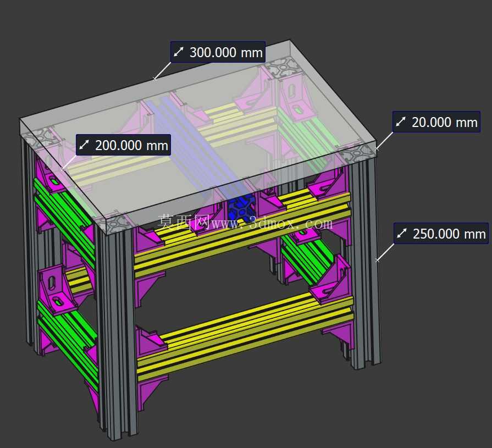Image resolution: width=492 pixels, height=448 pixels.
Task: Click the arrow icon beside 250.000 mm
Action: [x=402, y=234]
